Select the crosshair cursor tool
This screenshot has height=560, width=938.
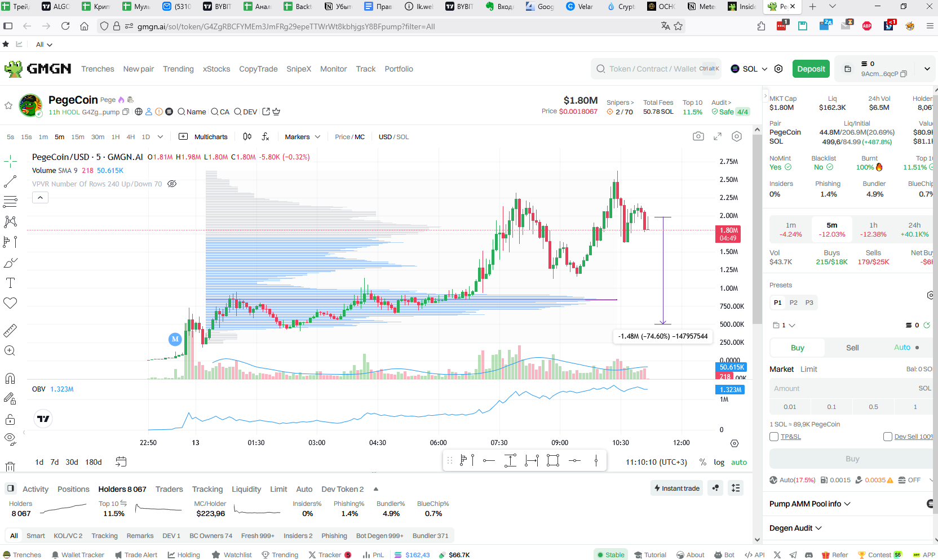[10, 162]
